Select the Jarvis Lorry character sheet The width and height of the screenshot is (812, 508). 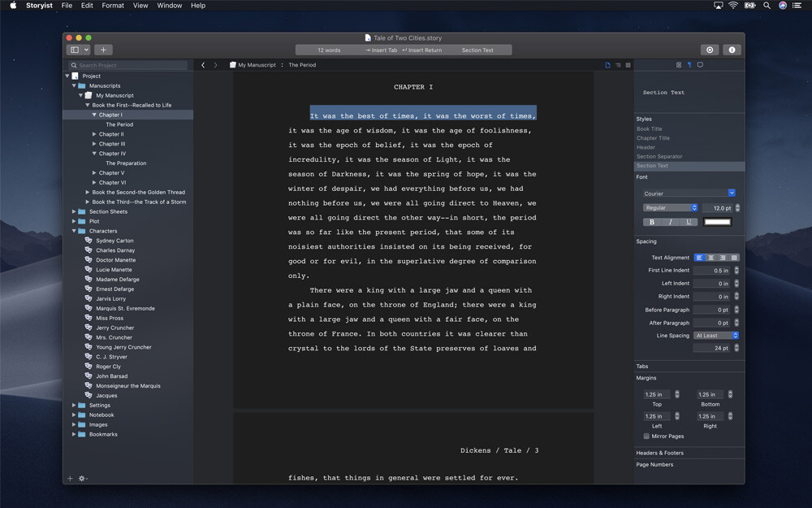click(x=110, y=298)
